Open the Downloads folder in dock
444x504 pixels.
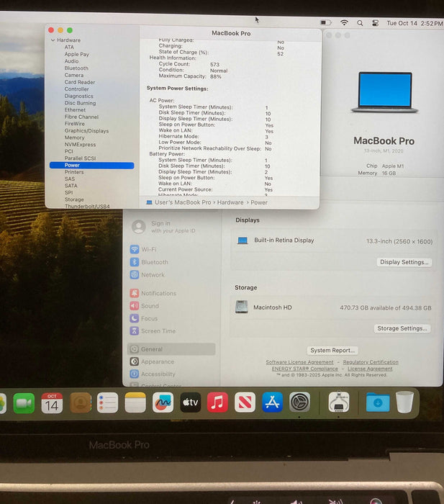pyautogui.click(x=378, y=402)
